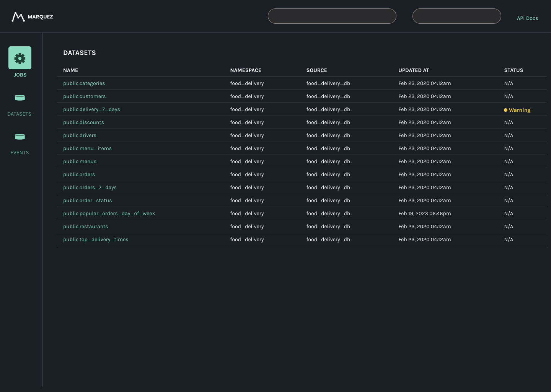Open dataset public.delivery_7_days
This screenshot has height=392, width=551.
[91, 109]
